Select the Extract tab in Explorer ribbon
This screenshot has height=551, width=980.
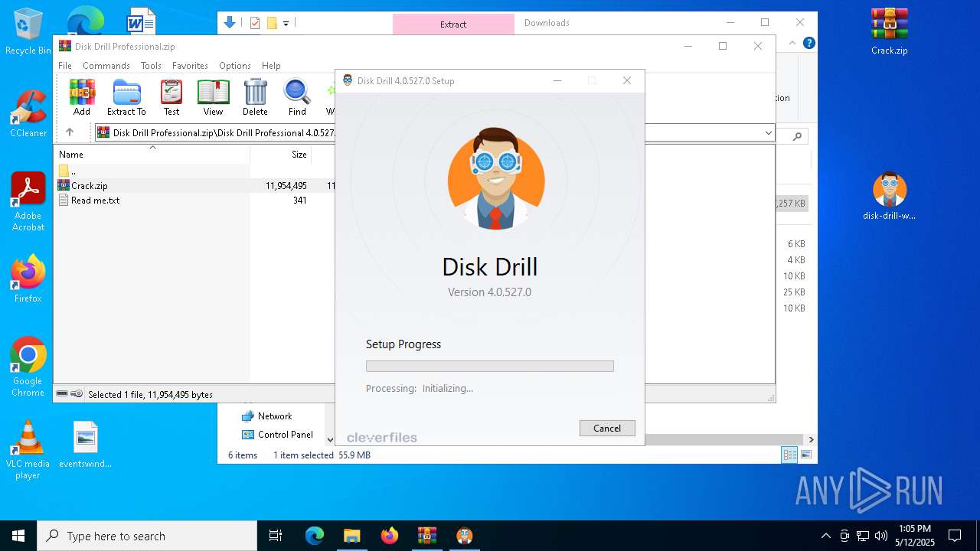point(453,24)
